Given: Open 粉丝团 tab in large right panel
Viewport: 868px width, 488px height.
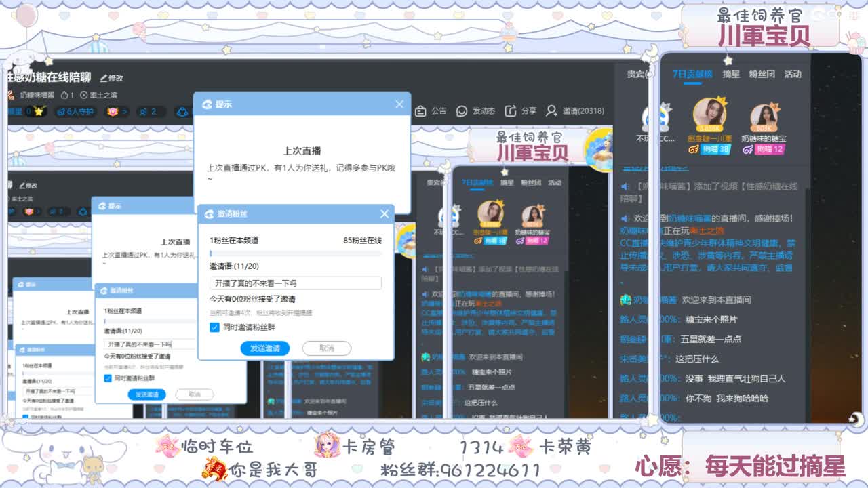Looking at the screenshot, I should (762, 75).
